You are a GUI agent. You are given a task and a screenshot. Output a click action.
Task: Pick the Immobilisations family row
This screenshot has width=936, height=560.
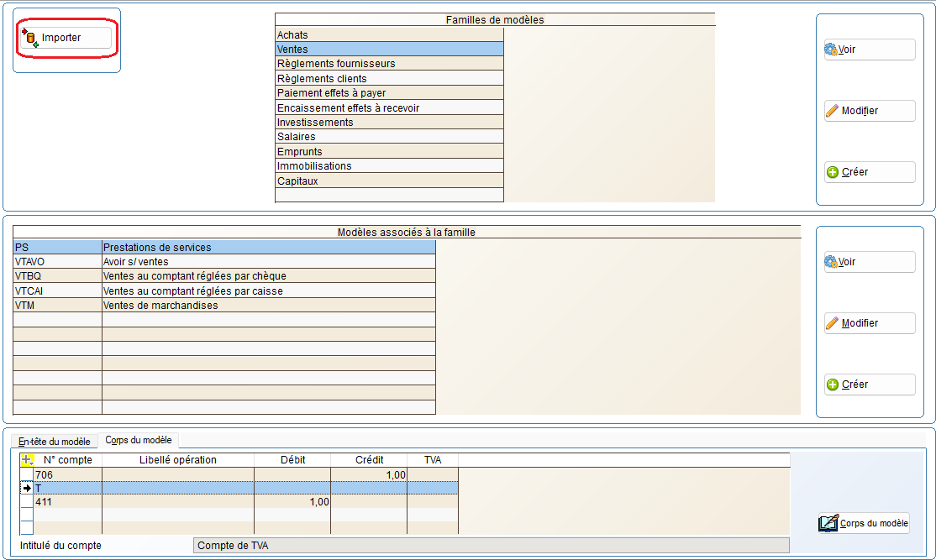[389, 166]
